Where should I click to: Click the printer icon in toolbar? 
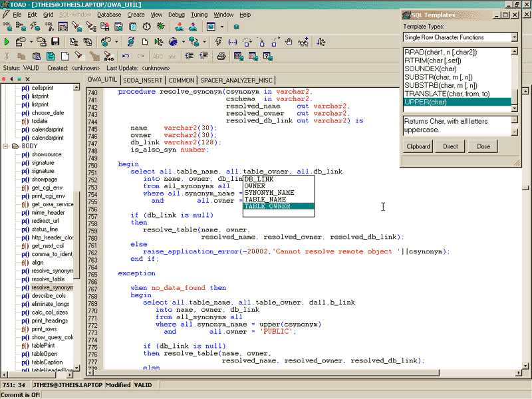(x=221, y=57)
